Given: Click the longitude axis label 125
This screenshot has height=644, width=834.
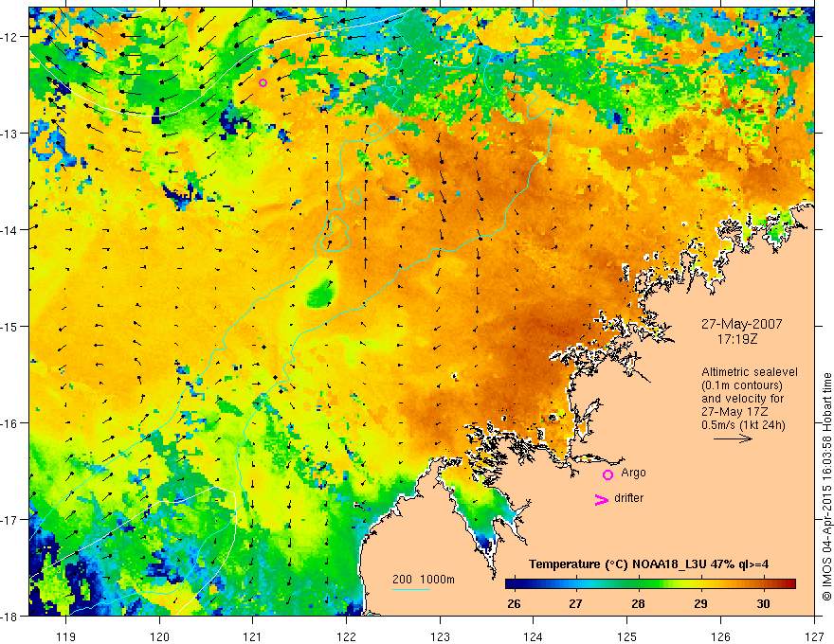Looking at the screenshot, I should tap(627, 636).
